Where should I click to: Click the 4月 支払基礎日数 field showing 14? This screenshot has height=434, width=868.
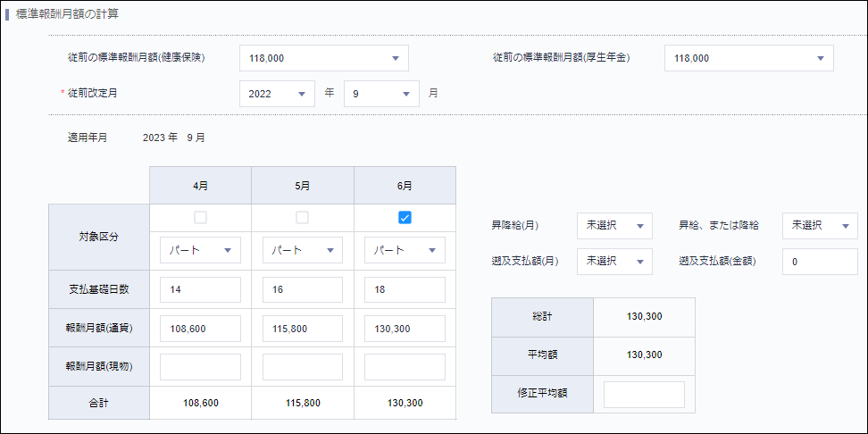coord(200,290)
